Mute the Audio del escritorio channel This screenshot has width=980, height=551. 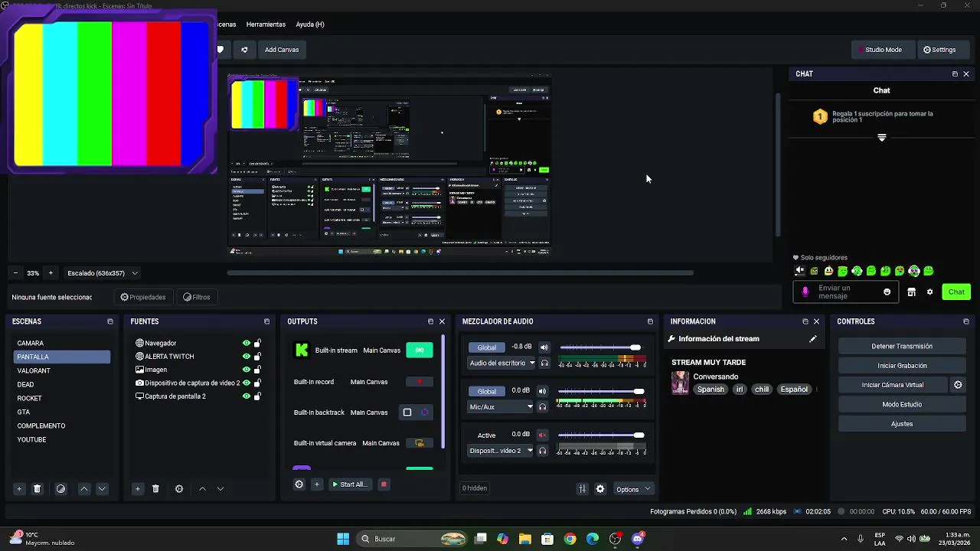(544, 347)
